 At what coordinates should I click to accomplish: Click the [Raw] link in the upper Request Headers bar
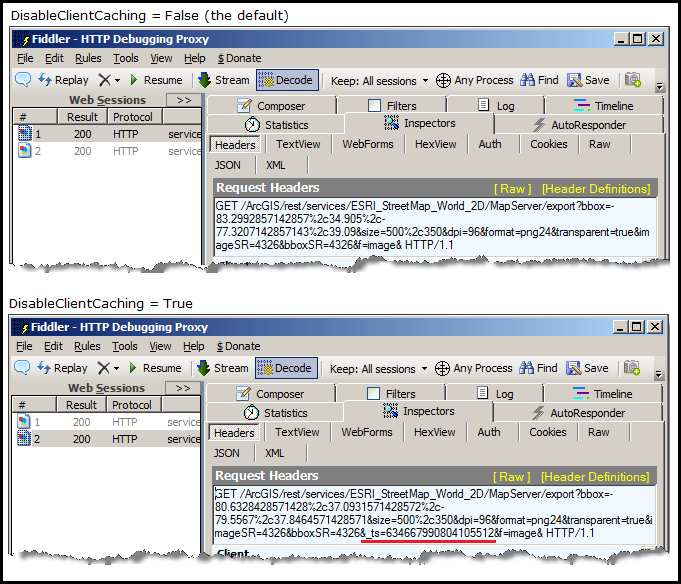[x=514, y=188]
